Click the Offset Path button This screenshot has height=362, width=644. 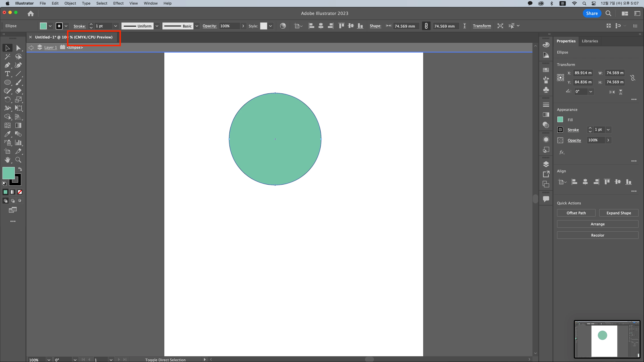[x=576, y=213]
